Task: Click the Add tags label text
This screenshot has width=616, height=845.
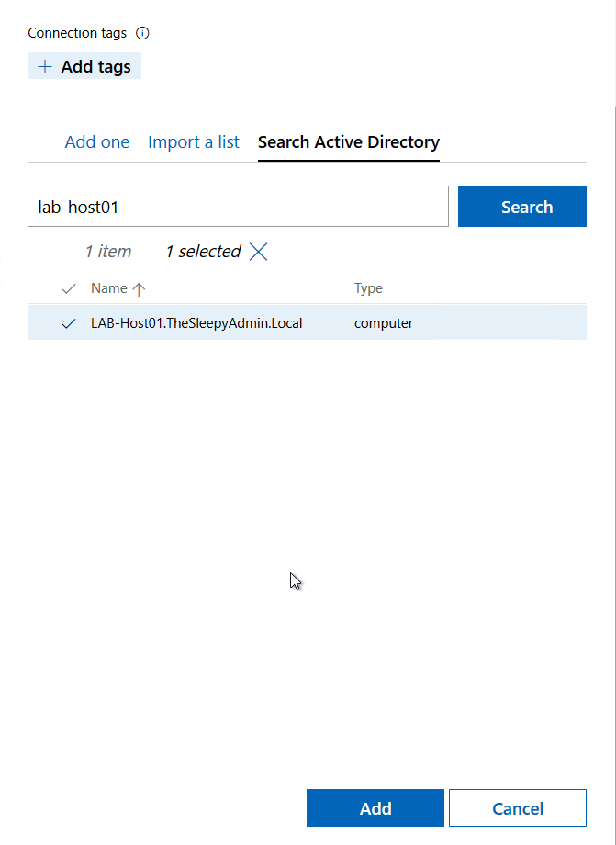Action: pyautogui.click(x=95, y=67)
